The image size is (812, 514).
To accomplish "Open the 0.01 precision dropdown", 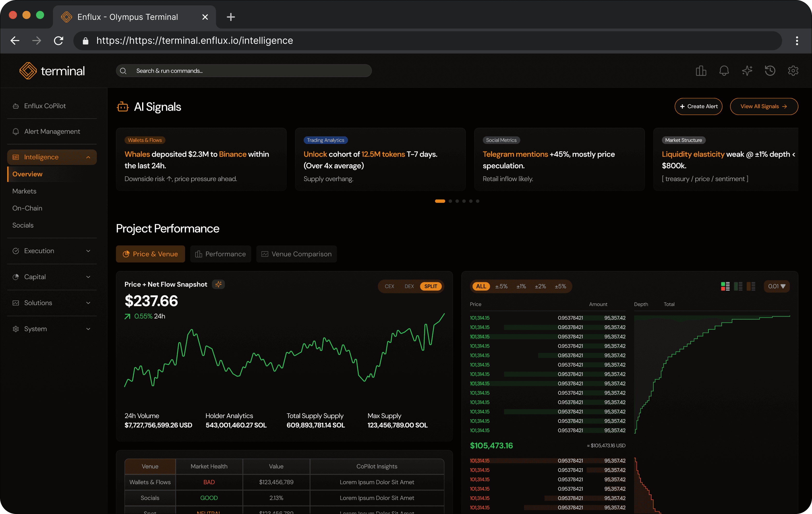I will [776, 286].
